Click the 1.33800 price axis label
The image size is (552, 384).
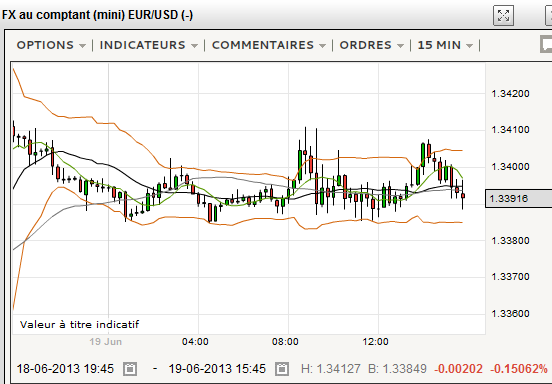tap(510, 241)
